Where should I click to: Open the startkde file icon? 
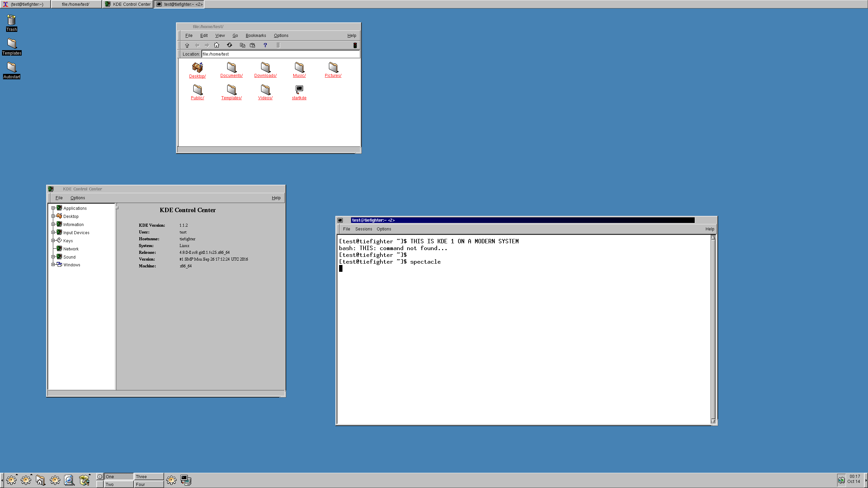click(x=299, y=89)
